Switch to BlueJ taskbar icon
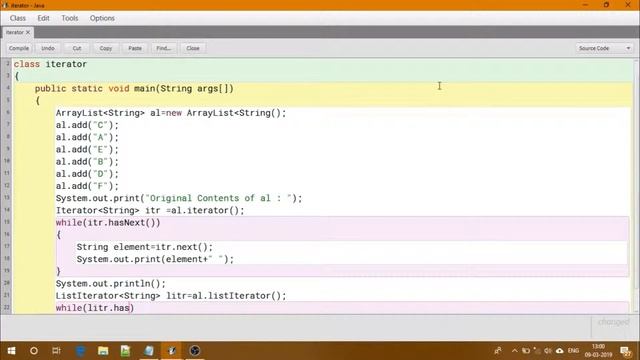640x360 pixels. pyautogui.click(x=171, y=351)
